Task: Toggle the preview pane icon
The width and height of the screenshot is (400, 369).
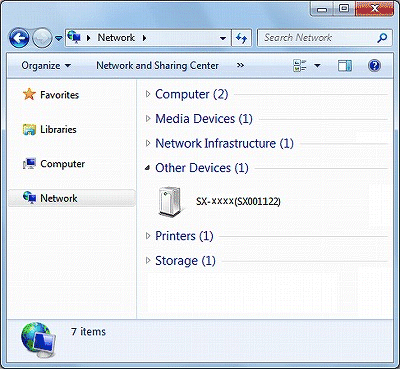Action: 344,66
